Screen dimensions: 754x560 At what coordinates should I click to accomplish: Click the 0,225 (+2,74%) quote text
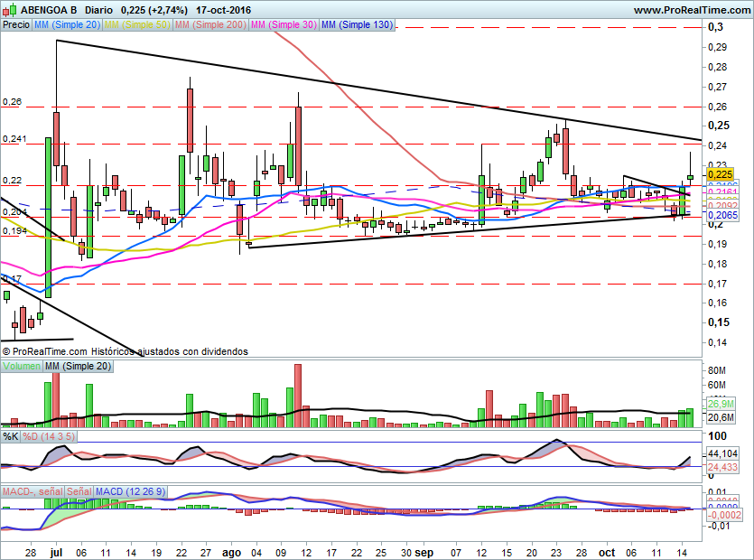pyautogui.click(x=154, y=10)
